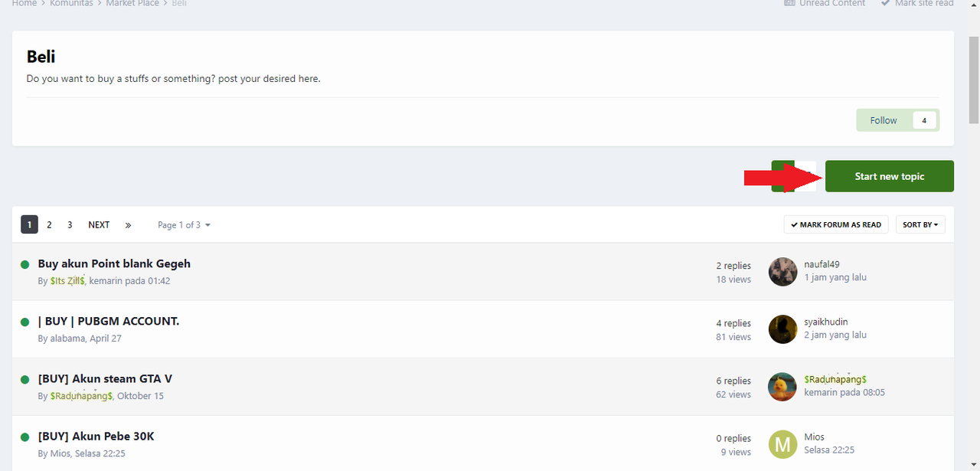Open the Unread Content link

coord(825,3)
